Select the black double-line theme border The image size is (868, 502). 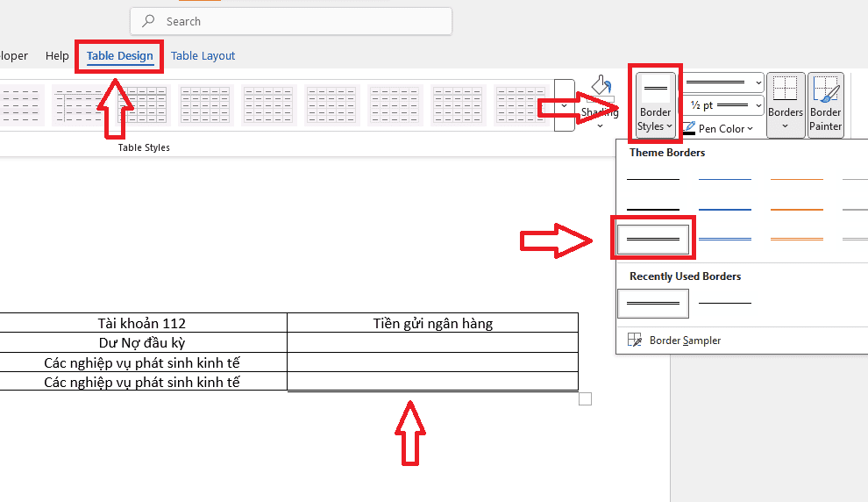[653, 238]
